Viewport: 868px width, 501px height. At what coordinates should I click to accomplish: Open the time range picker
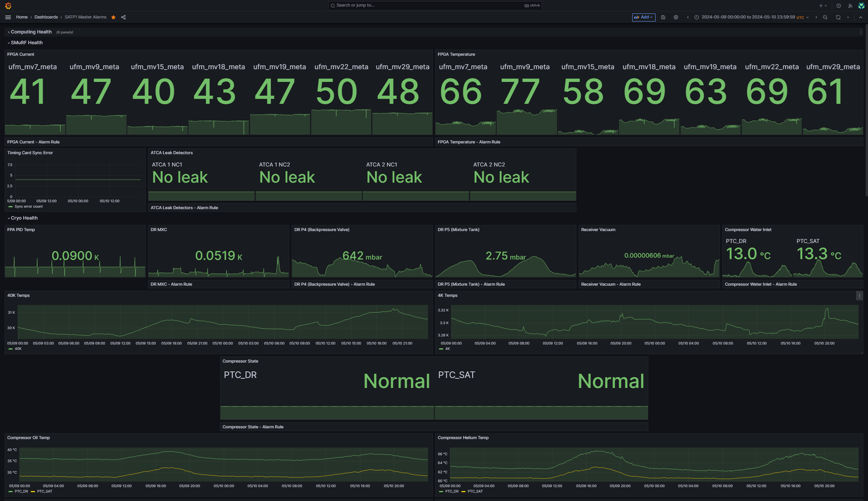[750, 17]
